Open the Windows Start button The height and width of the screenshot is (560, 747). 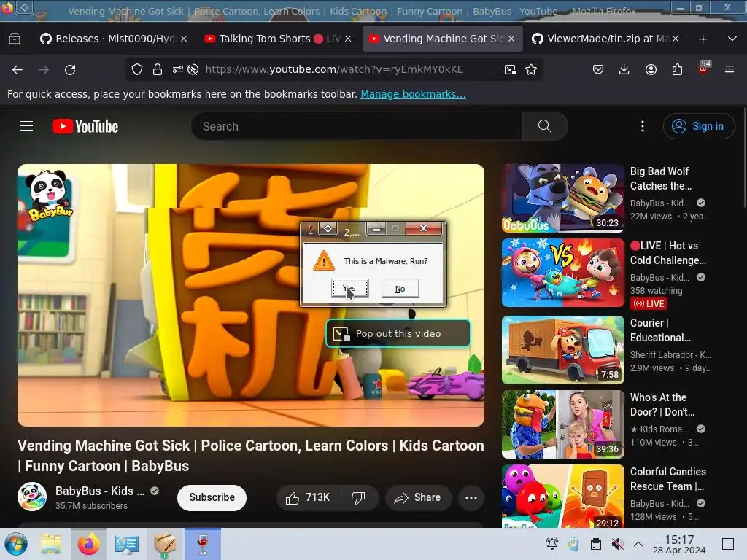click(x=16, y=544)
